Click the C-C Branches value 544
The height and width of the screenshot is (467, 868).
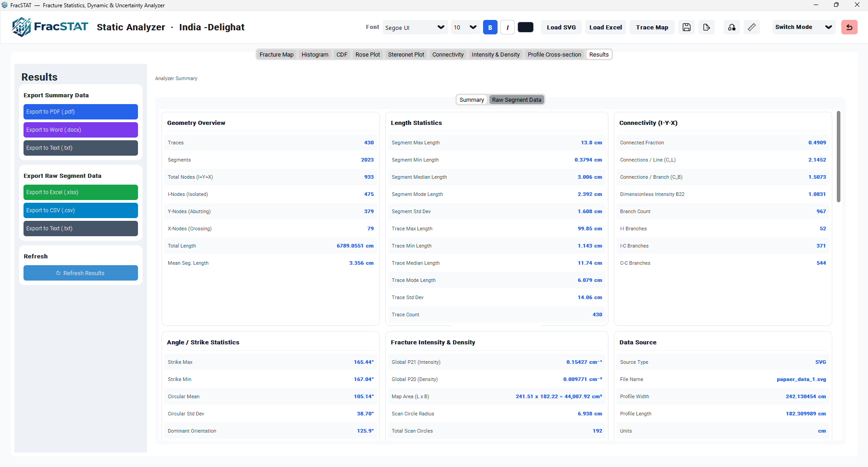click(821, 263)
